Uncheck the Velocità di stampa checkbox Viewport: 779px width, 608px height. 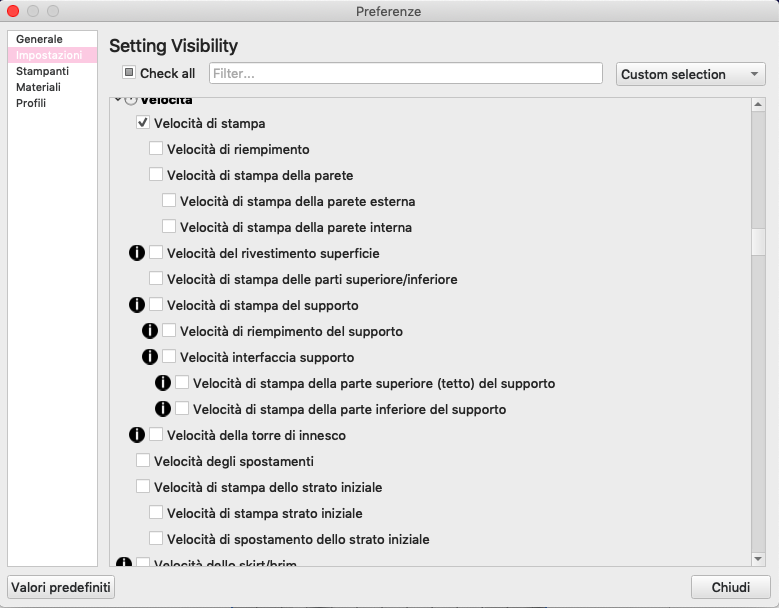click(x=143, y=123)
